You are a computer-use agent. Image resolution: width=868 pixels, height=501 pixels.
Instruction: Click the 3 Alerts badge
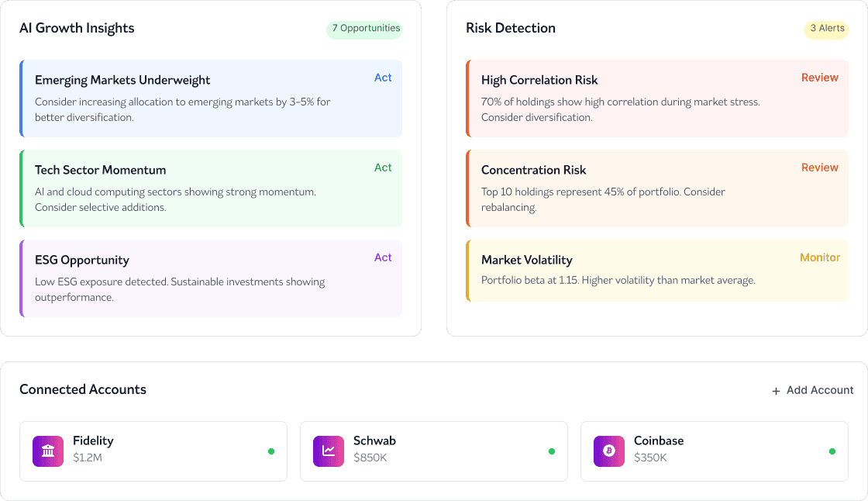click(x=825, y=29)
